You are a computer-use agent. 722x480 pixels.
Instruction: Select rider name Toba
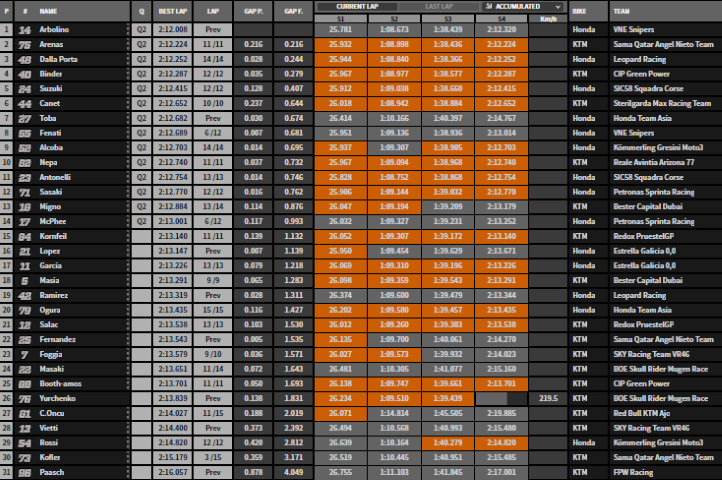click(48, 118)
